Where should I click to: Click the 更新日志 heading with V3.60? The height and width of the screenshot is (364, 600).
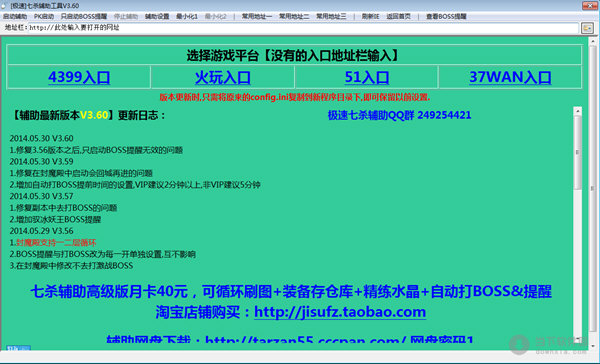pyautogui.click(x=88, y=115)
